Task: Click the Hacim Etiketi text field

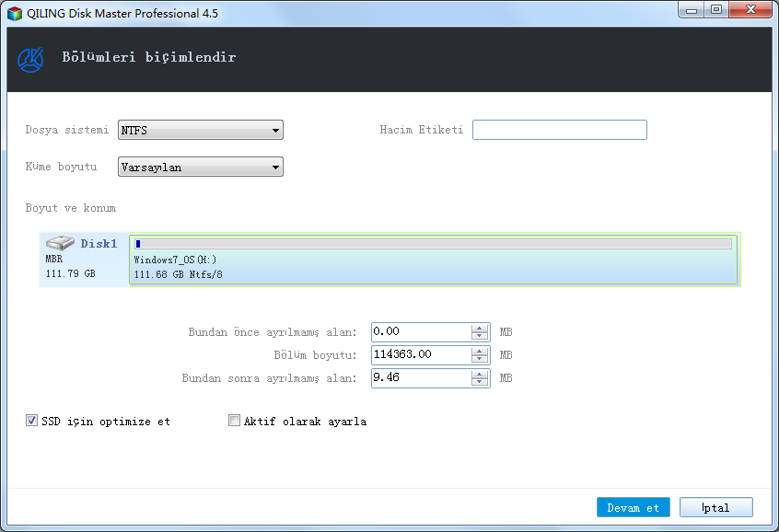Action: click(560, 130)
